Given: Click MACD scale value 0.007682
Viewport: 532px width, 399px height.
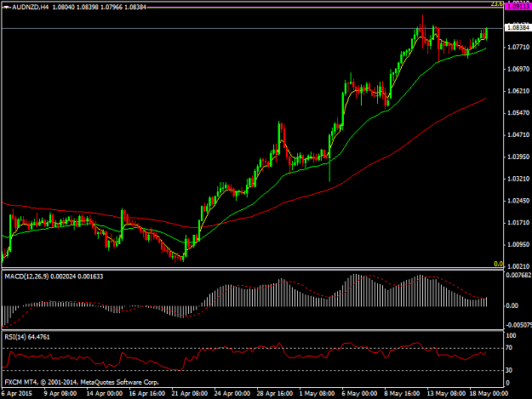Looking at the screenshot, I should point(518,276).
